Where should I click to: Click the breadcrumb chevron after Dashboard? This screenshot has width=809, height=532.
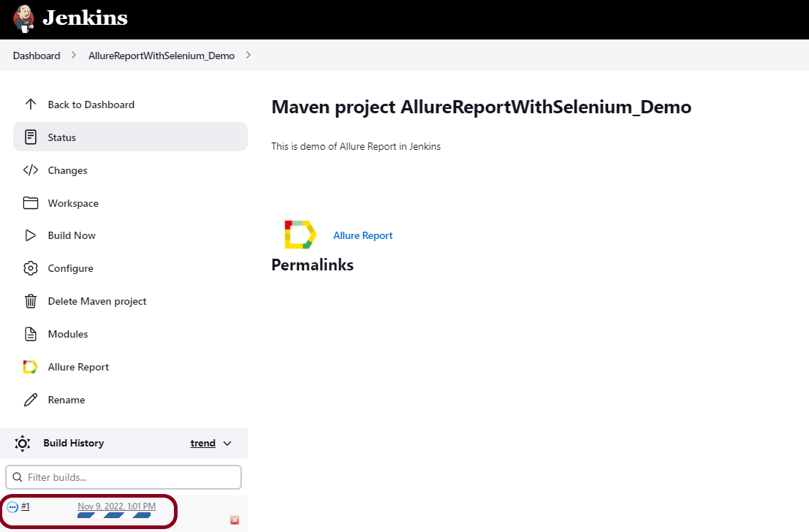point(72,55)
